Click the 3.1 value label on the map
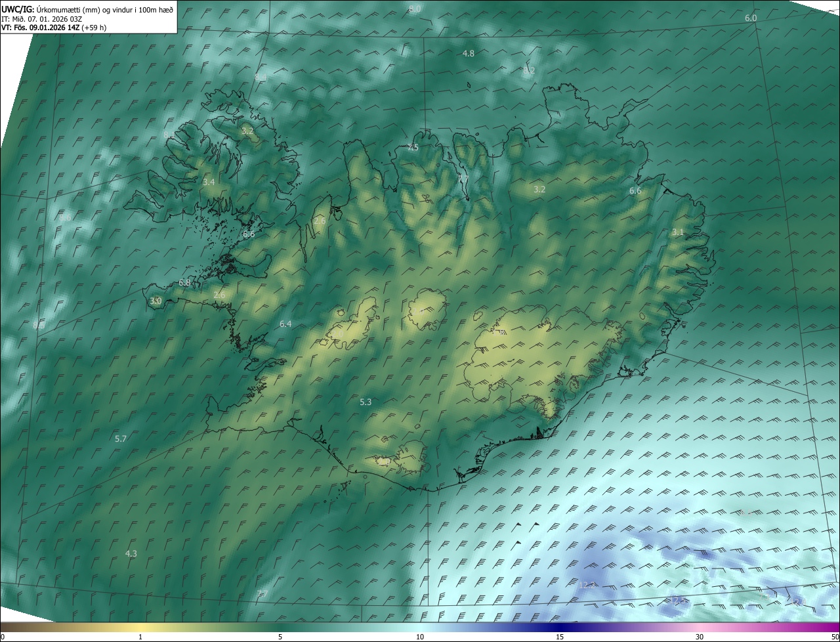This screenshot has width=840, height=642. click(678, 232)
